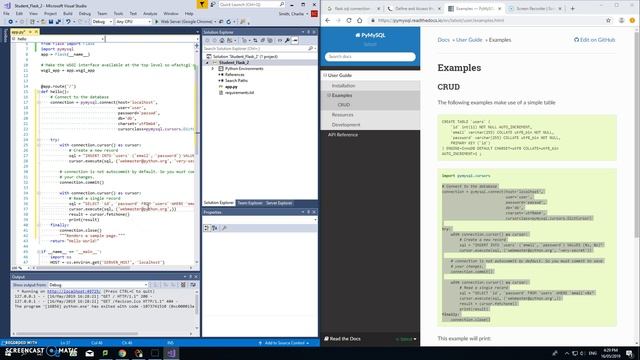This screenshot has height=360, width=640.
Task: Click the Sync with Active Document arrows icon
Action: [x=255, y=40]
